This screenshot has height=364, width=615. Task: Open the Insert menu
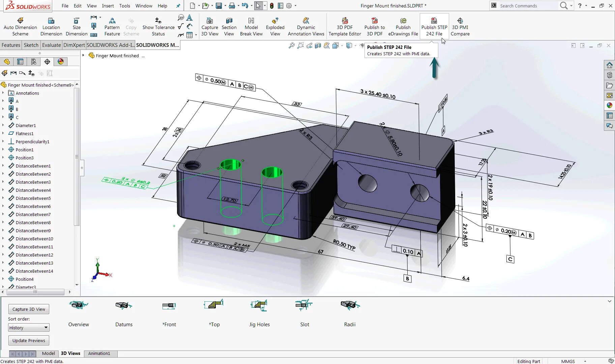point(108,6)
